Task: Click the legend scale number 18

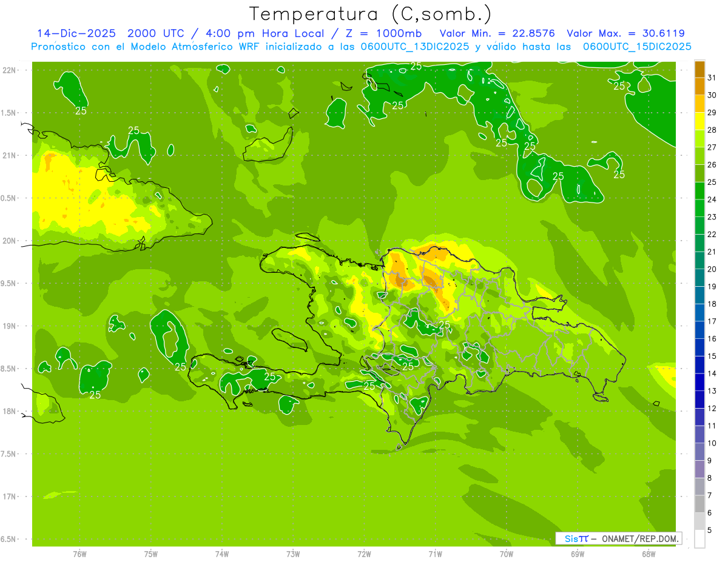Action: (712, 304)
